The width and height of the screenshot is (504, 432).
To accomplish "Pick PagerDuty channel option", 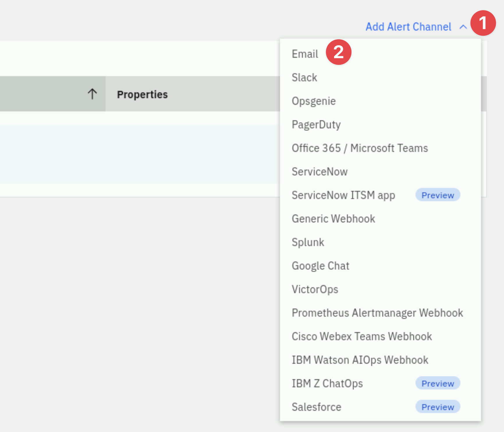I will 380,124.
